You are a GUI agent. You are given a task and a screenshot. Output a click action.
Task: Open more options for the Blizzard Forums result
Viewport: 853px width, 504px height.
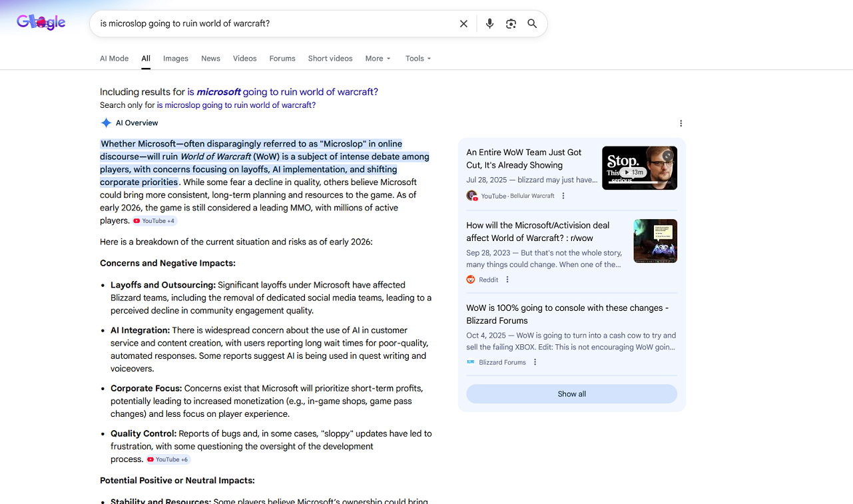point(535,362)
